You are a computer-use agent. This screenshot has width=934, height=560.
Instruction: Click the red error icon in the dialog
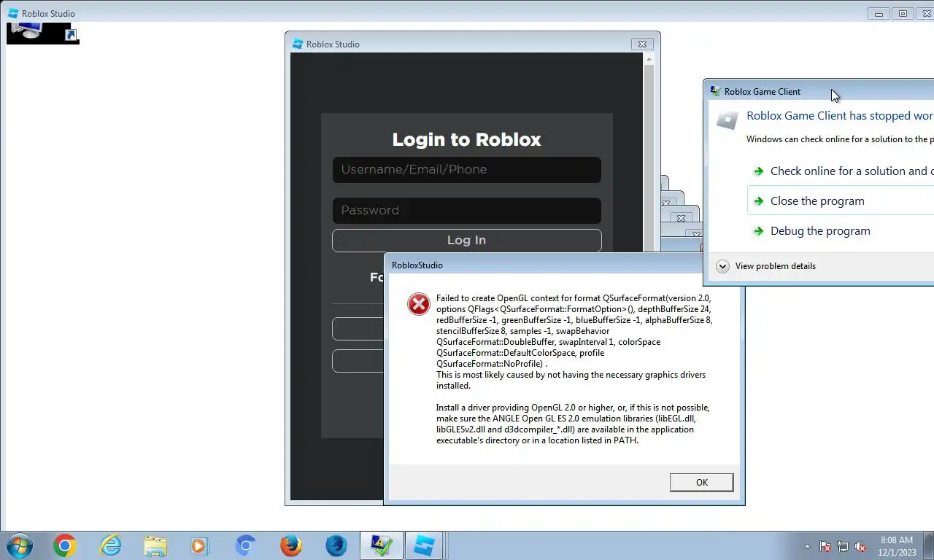[419, 304]
